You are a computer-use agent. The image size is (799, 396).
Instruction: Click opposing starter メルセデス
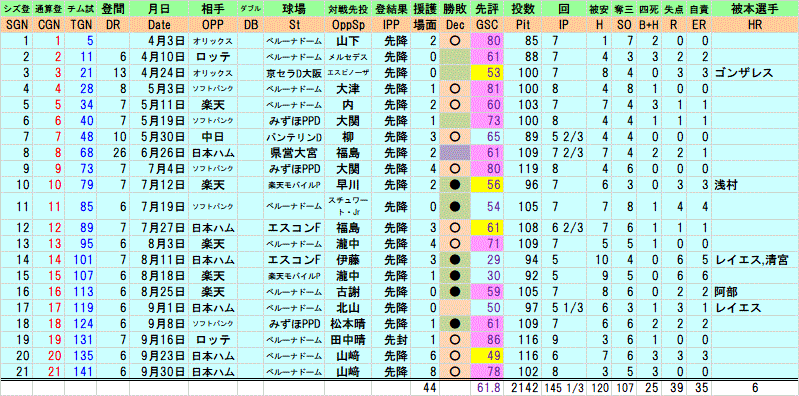347,57
